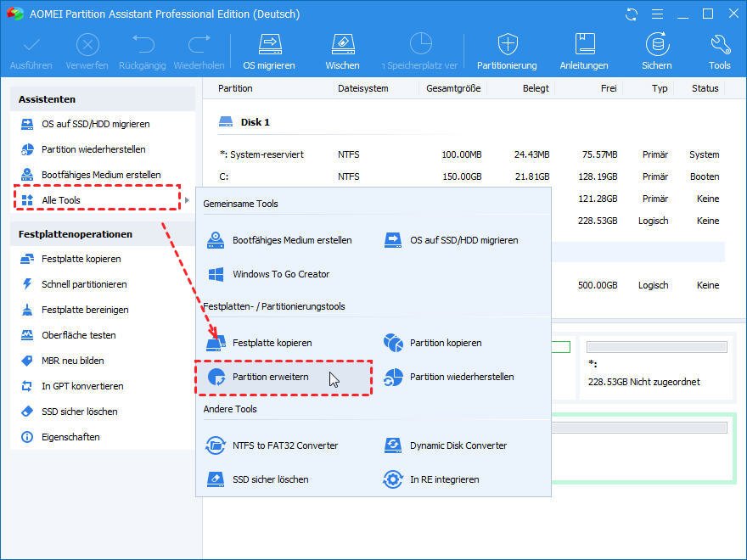747x560 pixels.
Task: Choose Festplatte bereinigen in the sidebar
Action: click(85, 310)
